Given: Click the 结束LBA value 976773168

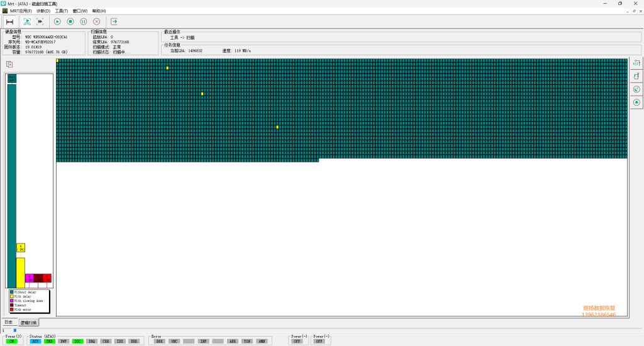Looking at the screenshot, I should tap(120, 42).
